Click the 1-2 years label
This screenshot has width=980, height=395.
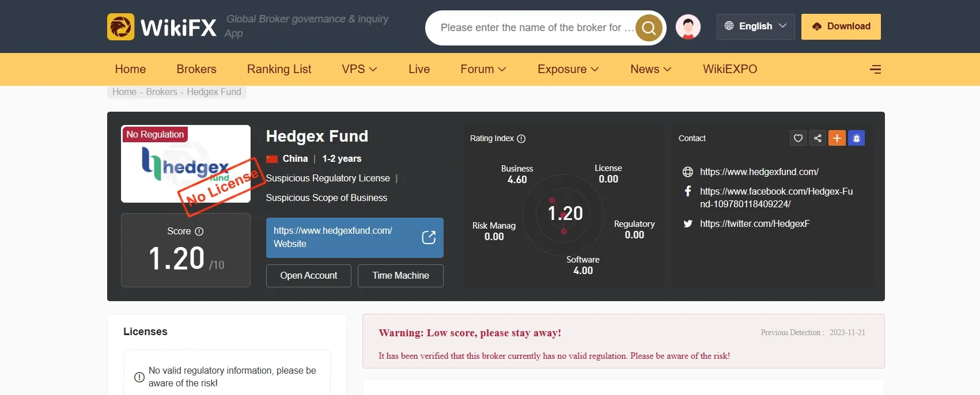(x=342, y=159)
